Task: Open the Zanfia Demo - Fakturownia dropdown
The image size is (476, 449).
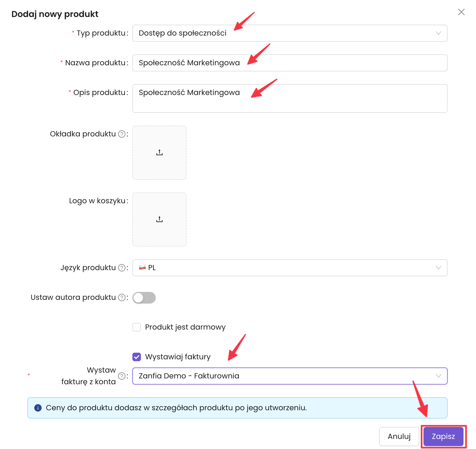Action: pyautogui.click(x=290, y=376)
